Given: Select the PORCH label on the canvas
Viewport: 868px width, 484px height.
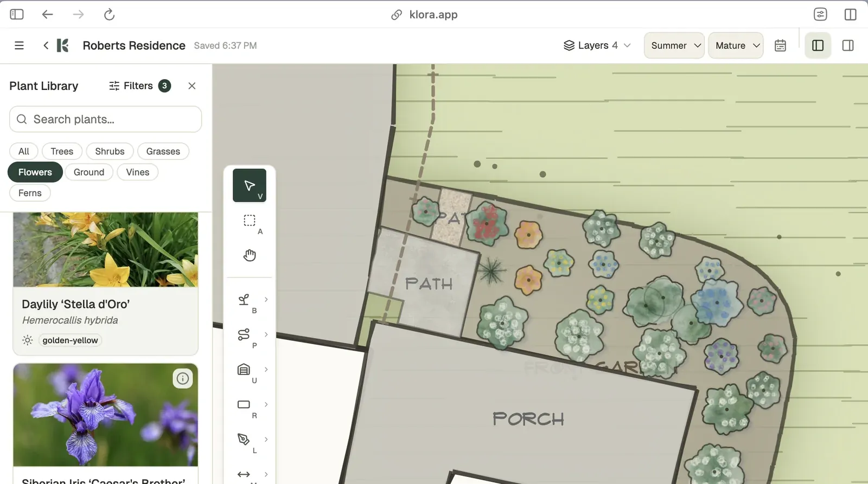Looking at the screenshot, I should [528, 418].
